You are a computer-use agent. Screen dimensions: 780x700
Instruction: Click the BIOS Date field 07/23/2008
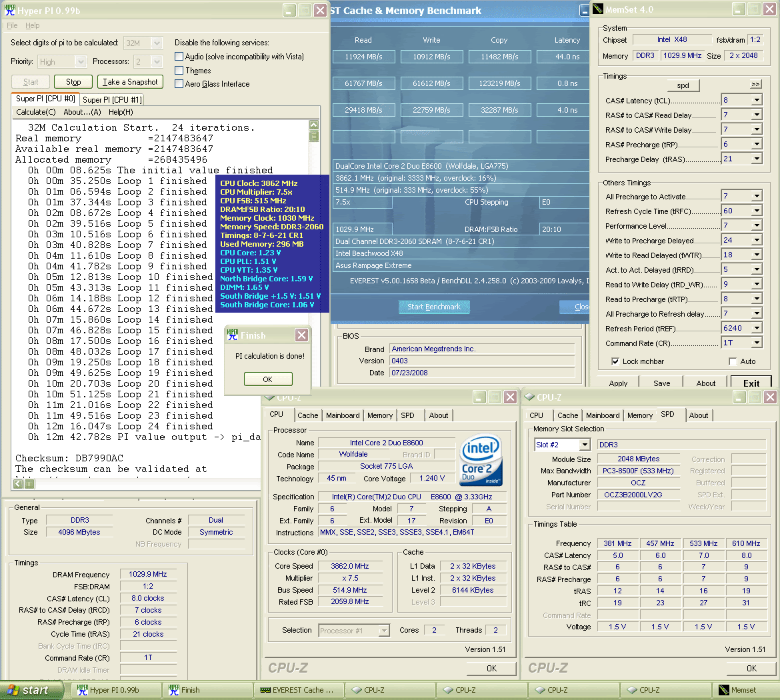coord(481,373)
